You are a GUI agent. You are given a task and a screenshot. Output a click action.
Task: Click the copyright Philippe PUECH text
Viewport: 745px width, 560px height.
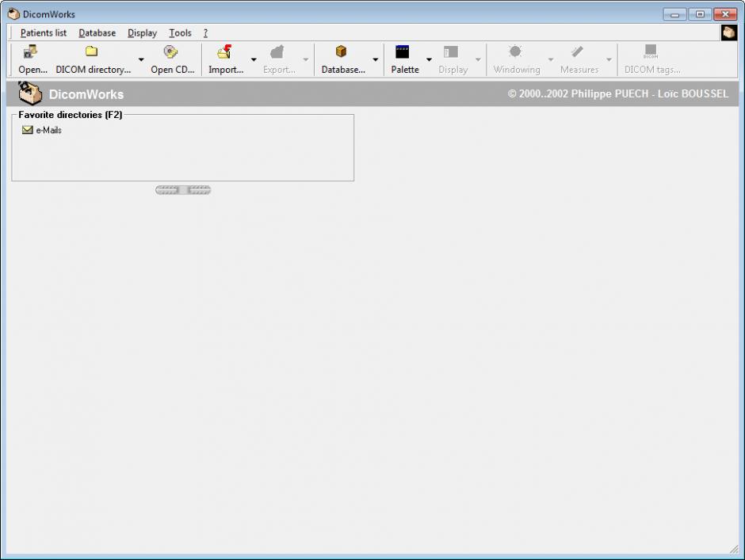coord(617,93)
